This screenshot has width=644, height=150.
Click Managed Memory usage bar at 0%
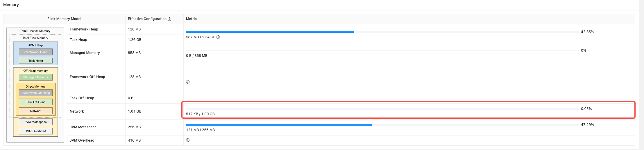coord(382,50)
